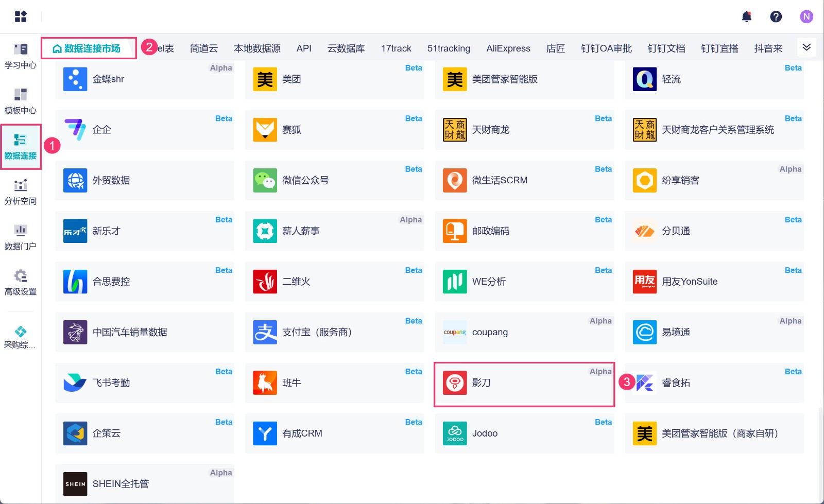Switch to the 数据连接市场 tab

87,48
